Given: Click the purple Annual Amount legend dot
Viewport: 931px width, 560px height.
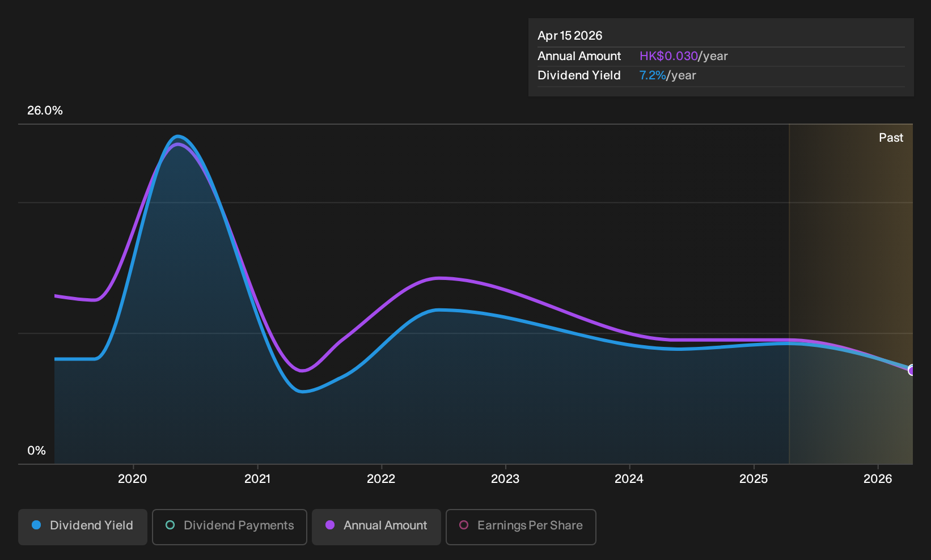Looking at the screenshot, I should [x=330, y=525].
